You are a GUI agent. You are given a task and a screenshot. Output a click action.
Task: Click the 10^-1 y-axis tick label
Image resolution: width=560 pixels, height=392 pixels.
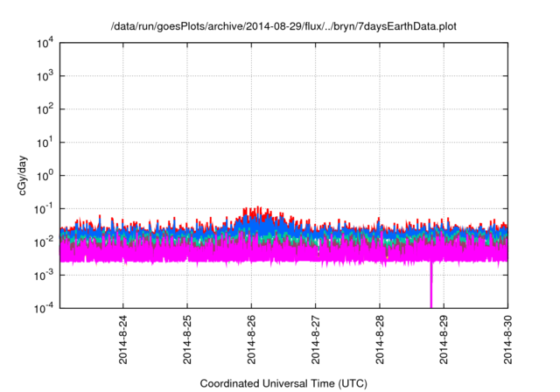tap(44, 208)
